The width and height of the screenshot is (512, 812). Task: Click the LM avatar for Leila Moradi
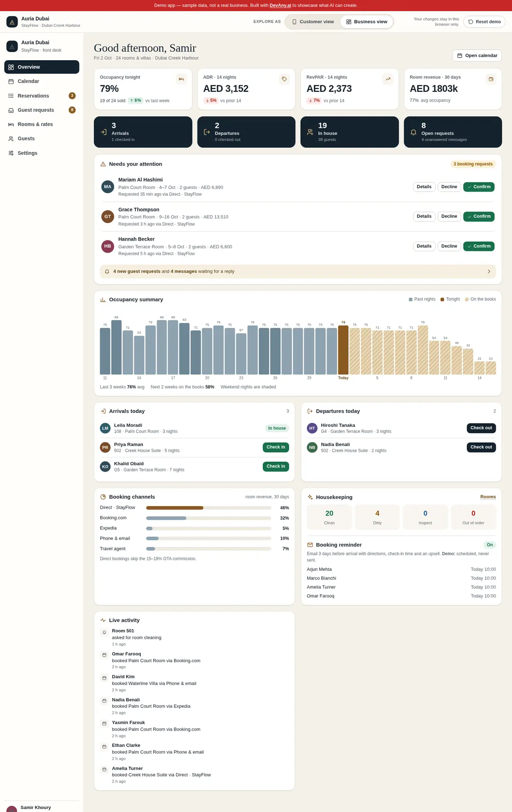coord(105,428)
